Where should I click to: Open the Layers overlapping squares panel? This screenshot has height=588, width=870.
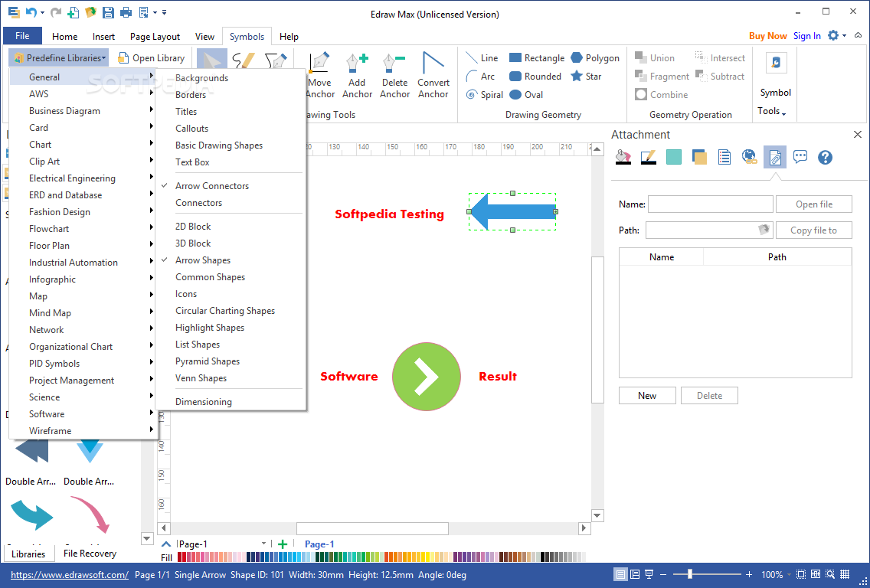point(699,158)
